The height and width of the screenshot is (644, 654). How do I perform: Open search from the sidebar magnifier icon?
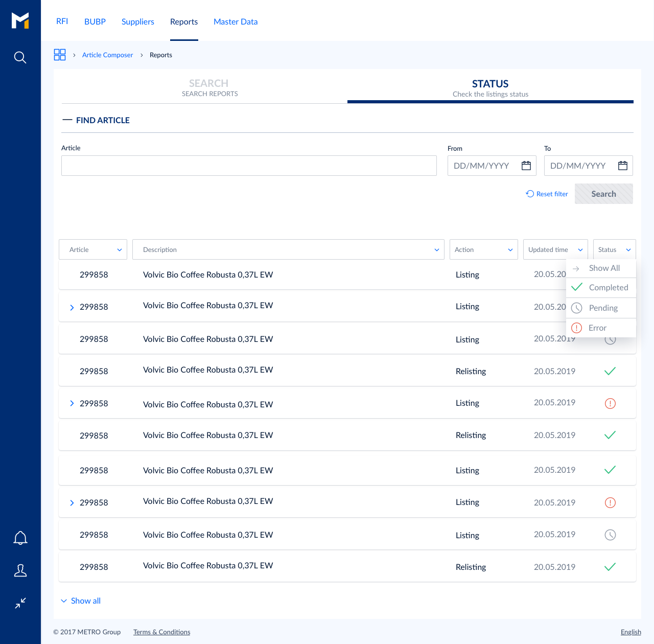coord(20,57)
